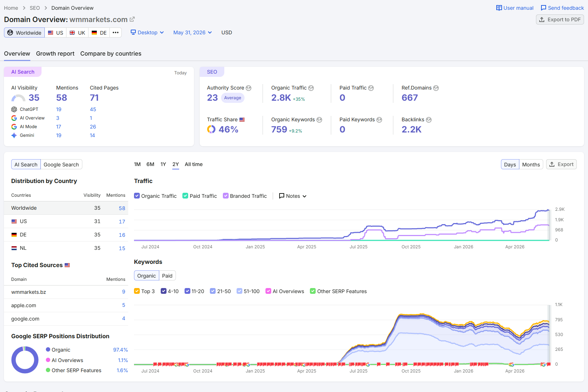Screen dimensions: 588x392
Task: Open the May 31, 2026 date dropdown
Action: click(193, 32)
